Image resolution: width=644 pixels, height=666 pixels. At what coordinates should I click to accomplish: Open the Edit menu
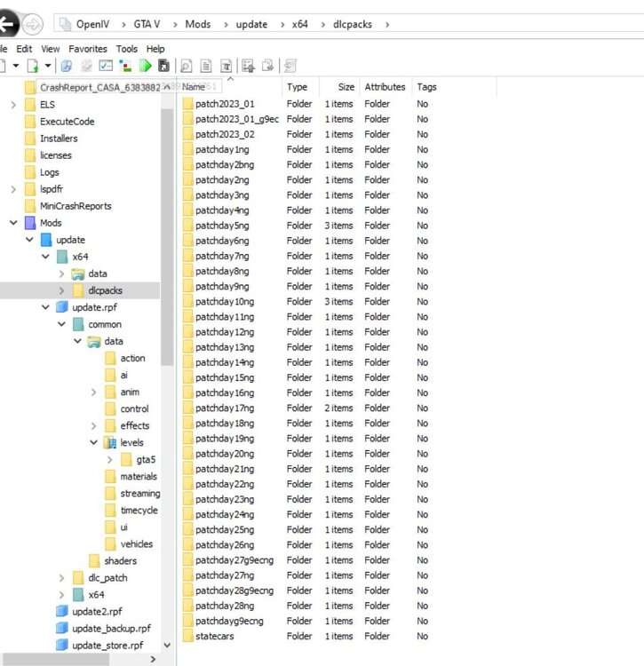[24, 49]
